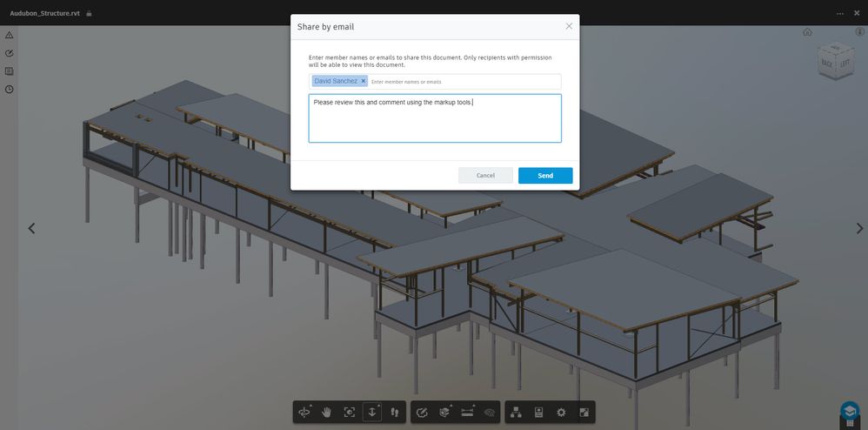Close the Share by email dialog
Screen dimensions: 868x430
coord(569,26)
